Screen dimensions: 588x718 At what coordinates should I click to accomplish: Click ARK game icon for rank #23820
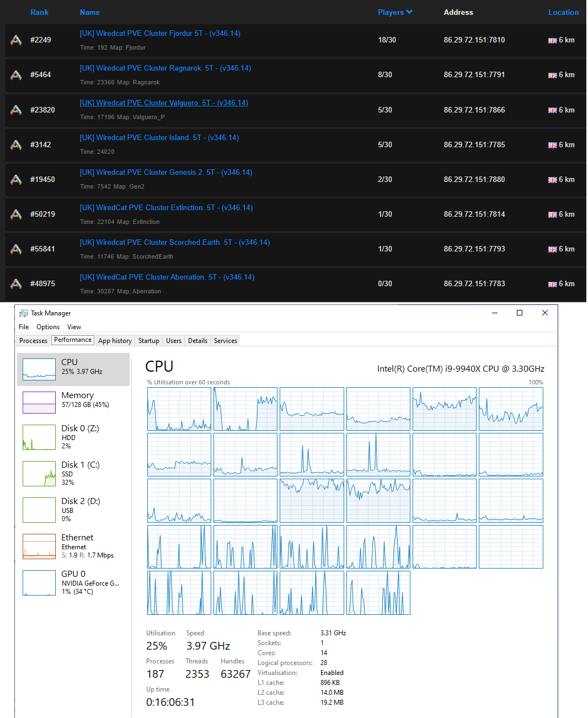pos(17,110)
